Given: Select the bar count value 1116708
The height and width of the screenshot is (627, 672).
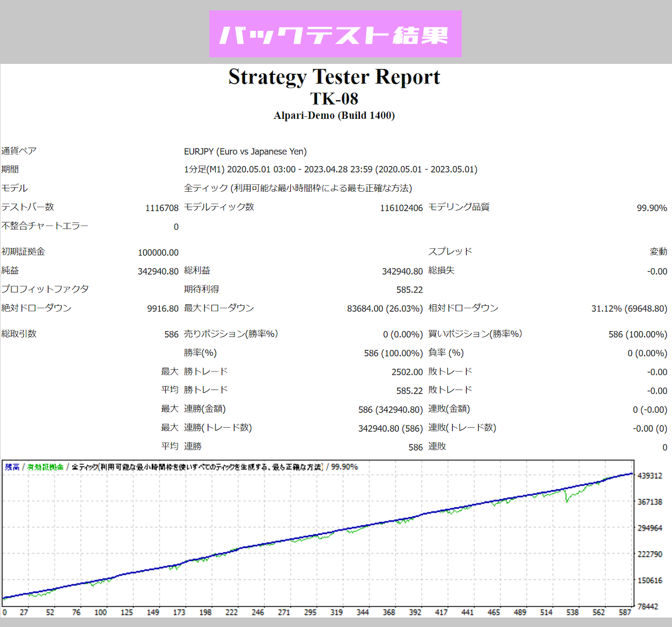Looking at the screenshot, I should (x=162, y=208).
